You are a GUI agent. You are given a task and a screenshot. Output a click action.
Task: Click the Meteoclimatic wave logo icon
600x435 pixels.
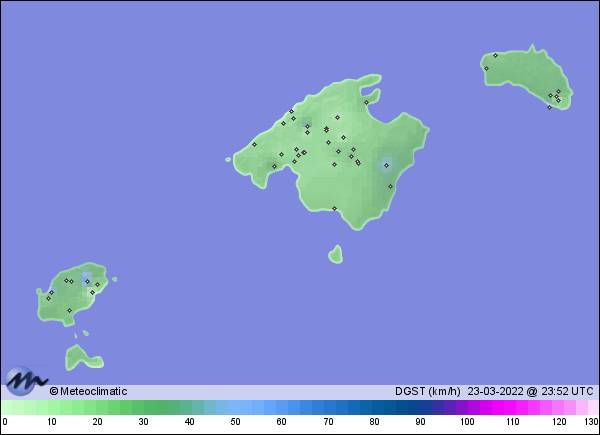26,381
